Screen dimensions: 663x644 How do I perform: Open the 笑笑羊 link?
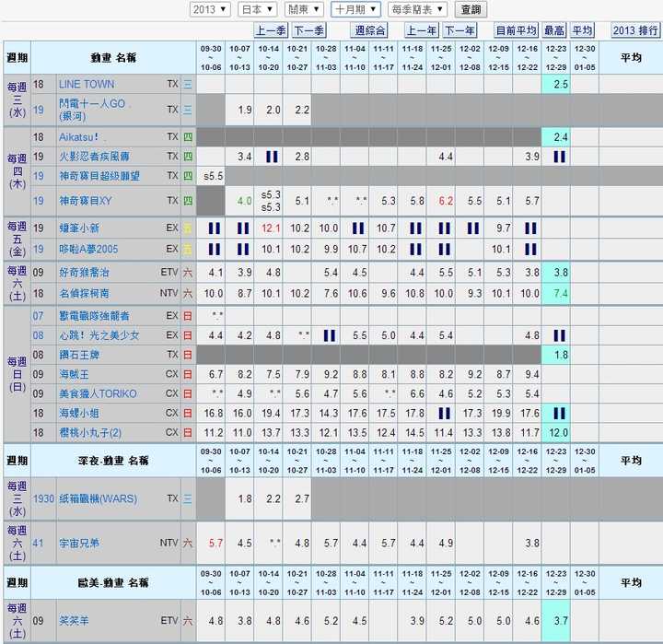(x=74, y=620)
